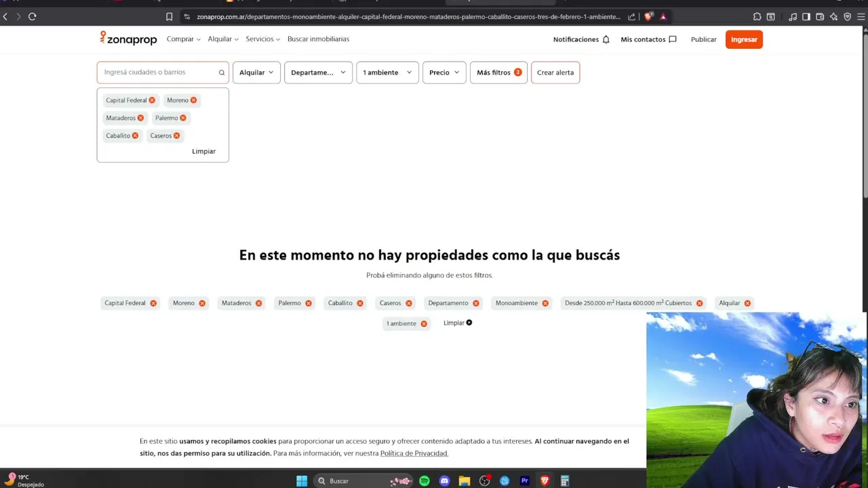Go to Buscar inmobiliarias
Viewport: 868px width, 488px height.
pyautogui.click(x=318, y=39)
